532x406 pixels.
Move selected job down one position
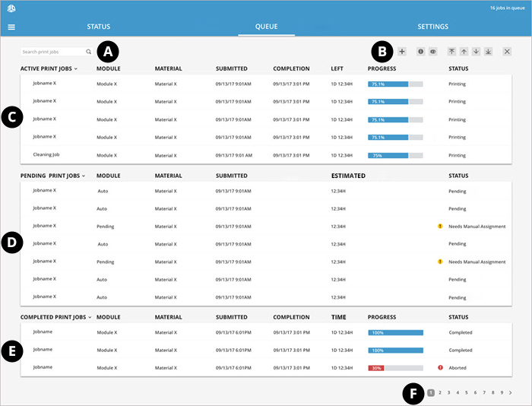(x=476, y=52)
